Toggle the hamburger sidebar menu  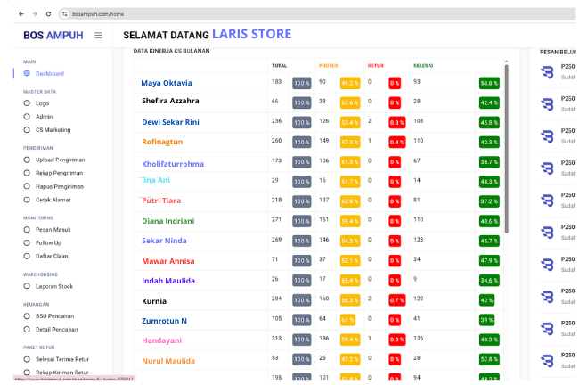click(x=98, y=36)
